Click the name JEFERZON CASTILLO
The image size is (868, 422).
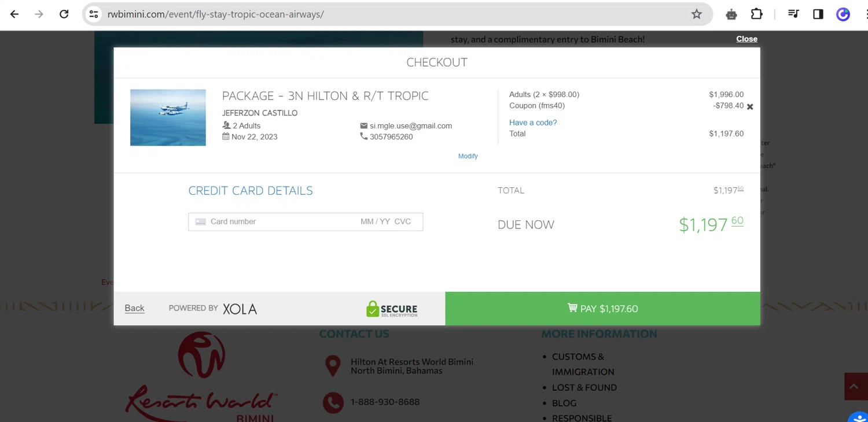click(260, 113)
